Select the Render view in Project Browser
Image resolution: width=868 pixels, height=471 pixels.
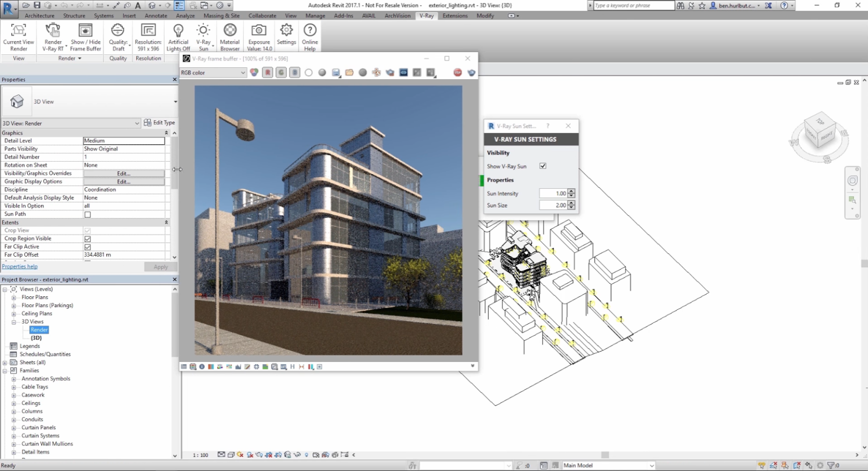pos(39,330)
